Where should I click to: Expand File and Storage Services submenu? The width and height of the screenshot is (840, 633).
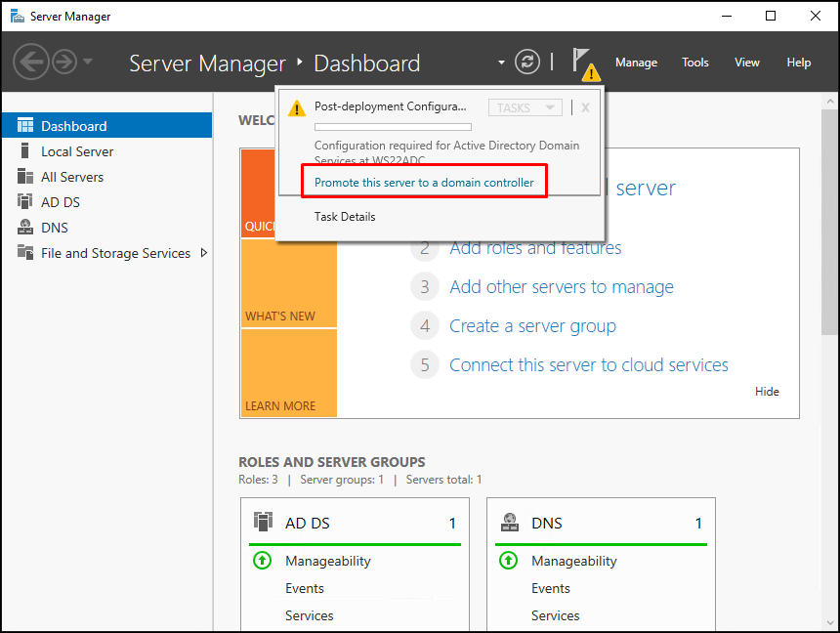pyautogui.click(x=203, y=252)
